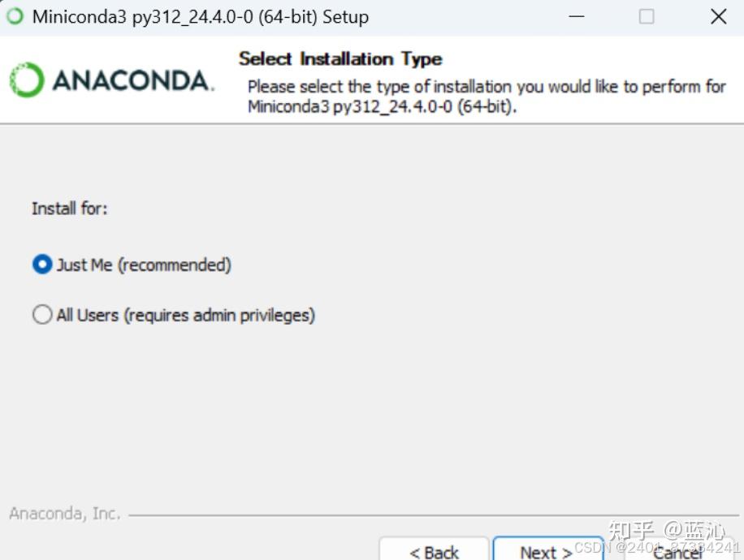Go back with the < Back button
Viewport: 744px width, 560px height.
(x=435, y=549)
